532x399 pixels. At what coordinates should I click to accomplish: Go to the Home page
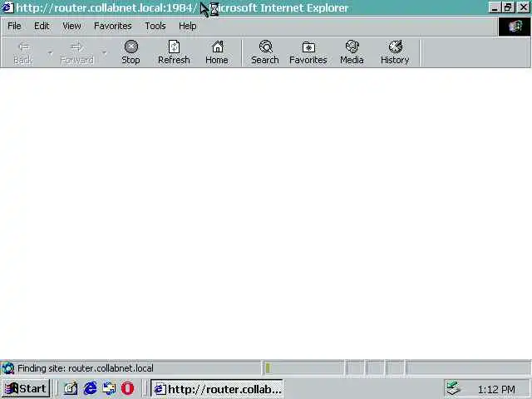(x=217, y=52)
